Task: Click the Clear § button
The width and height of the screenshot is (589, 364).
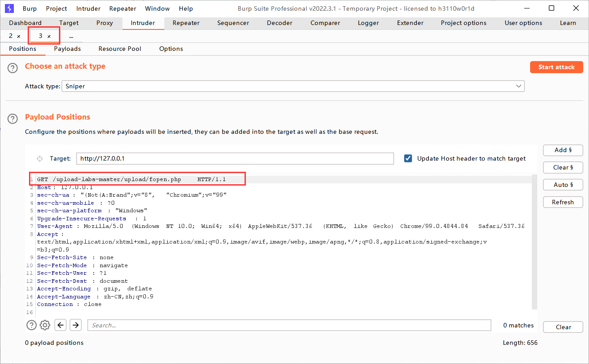Action: coord(563,168)
